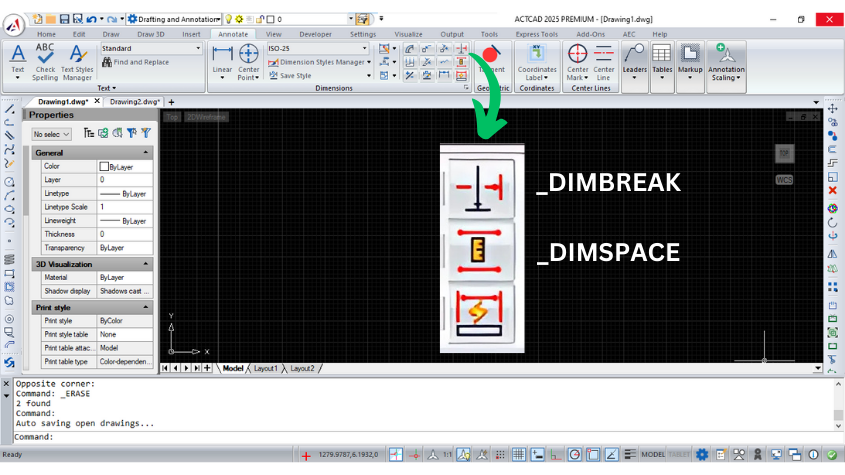Open Annotation Scaling tool

click(x=726, y=62)
